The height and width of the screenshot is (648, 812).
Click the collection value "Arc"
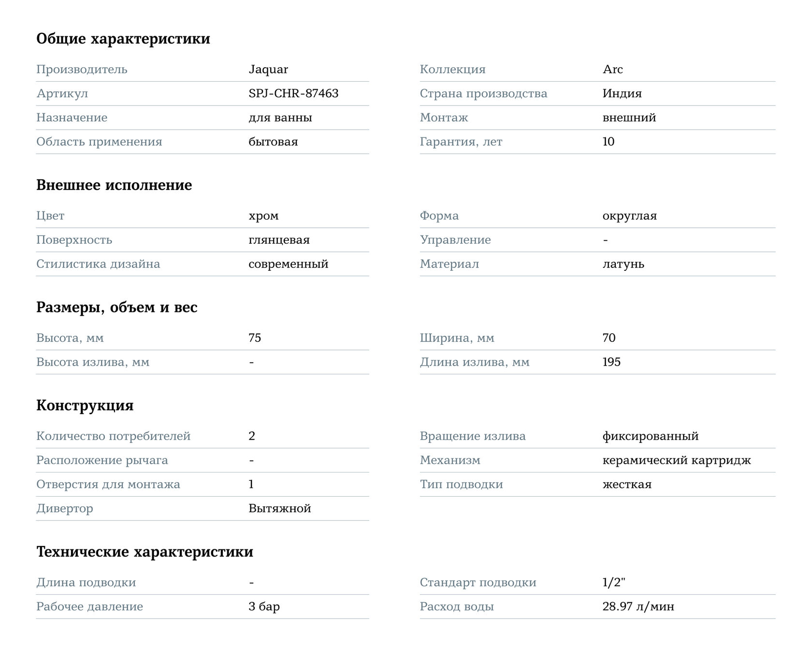[612, 70]
